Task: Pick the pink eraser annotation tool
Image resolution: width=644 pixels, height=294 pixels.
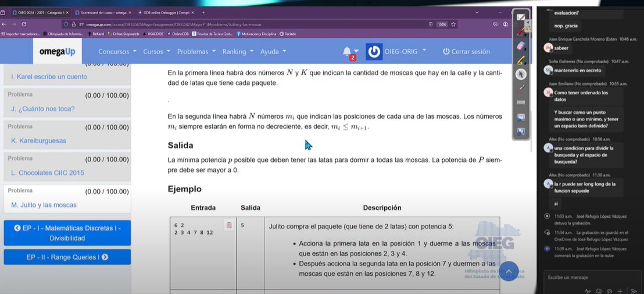Action: click(521, 46)
